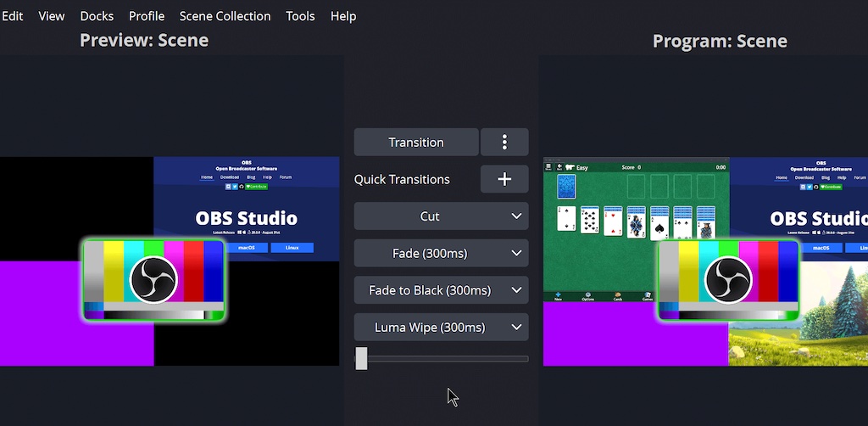The height and width of the screenshot is (426, 868).
Task: Open the Docks menu
Action: (97, 16)
